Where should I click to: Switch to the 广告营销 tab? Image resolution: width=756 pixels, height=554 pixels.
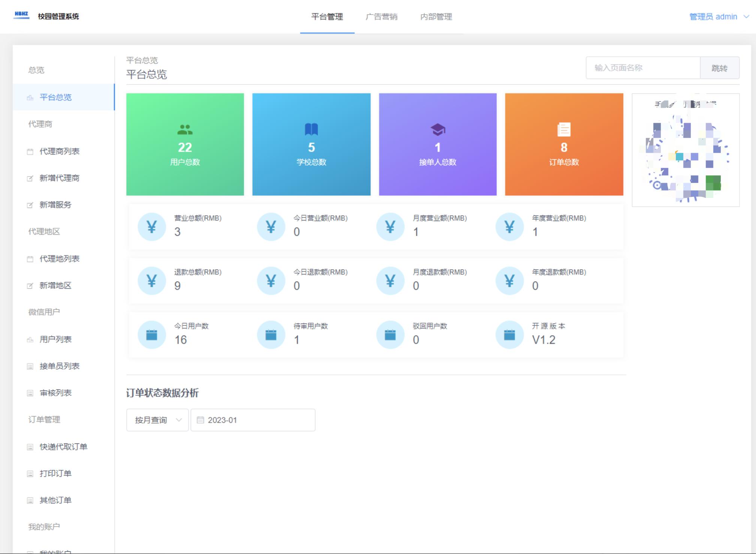[382, 16]
